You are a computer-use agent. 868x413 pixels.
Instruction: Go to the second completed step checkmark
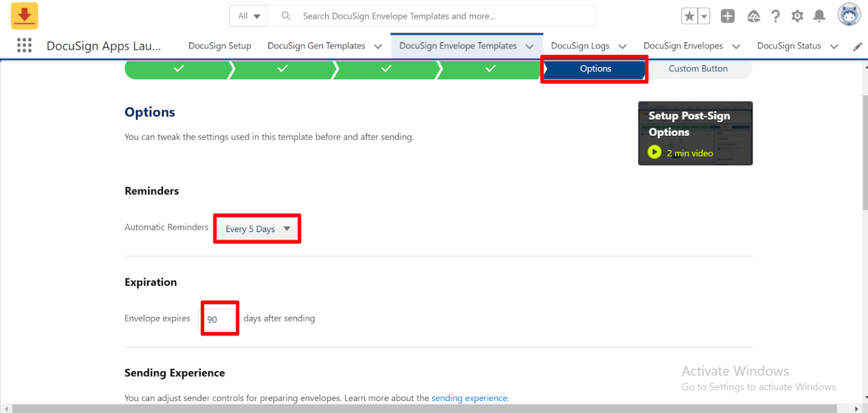coord(283,68)
